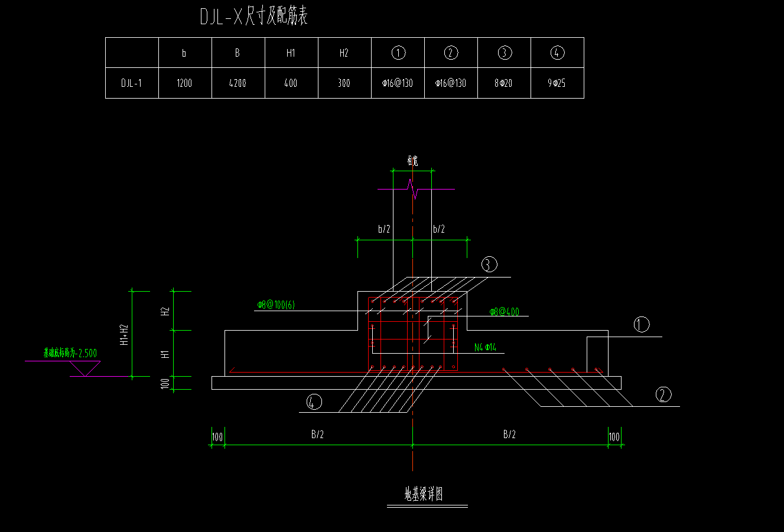
Task: Select the left 'B/2' bottom dimension label
Action: click(x=317, y=435)
